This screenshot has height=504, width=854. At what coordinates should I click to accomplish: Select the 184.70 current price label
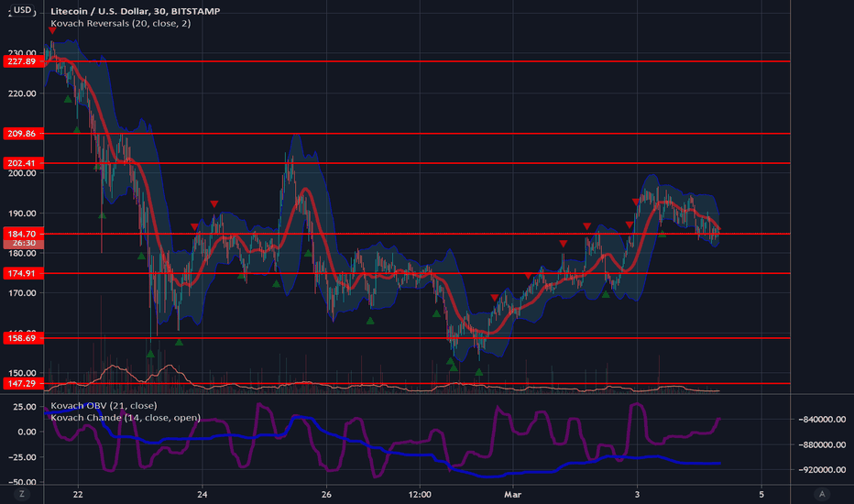point(23,234)
